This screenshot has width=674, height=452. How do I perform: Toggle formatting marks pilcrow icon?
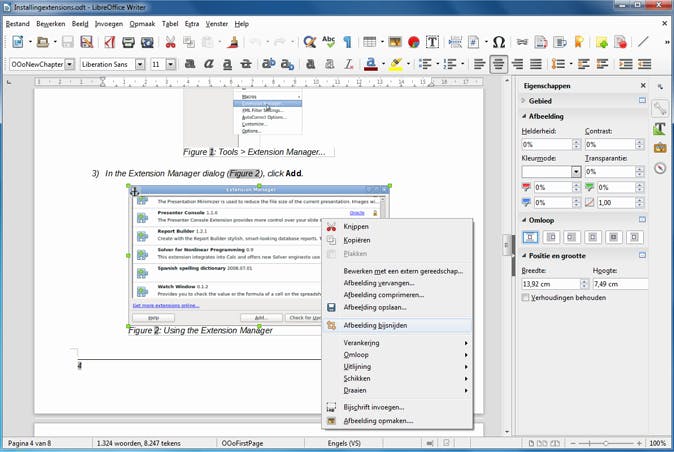click(x=347, y=42)
